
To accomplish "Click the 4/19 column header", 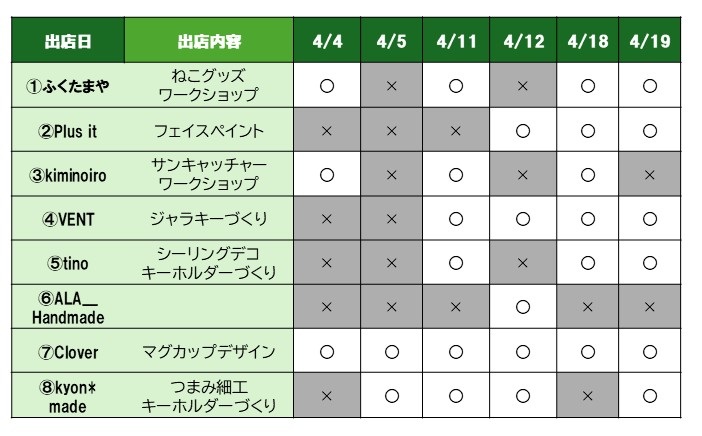I will tap(650, 41).
